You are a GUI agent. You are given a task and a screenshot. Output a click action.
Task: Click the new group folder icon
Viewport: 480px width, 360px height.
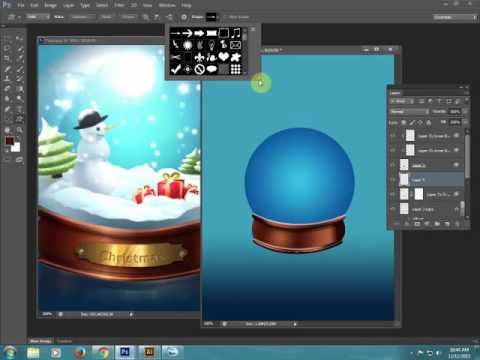point(437,224)
